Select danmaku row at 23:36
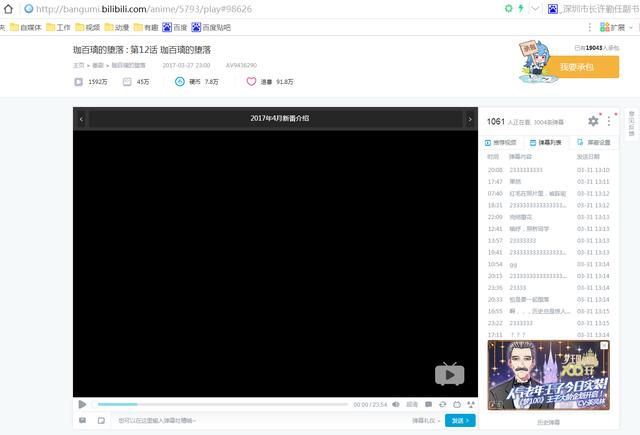The width and height of the screenshot is (640, 435). tap(549, 288)
